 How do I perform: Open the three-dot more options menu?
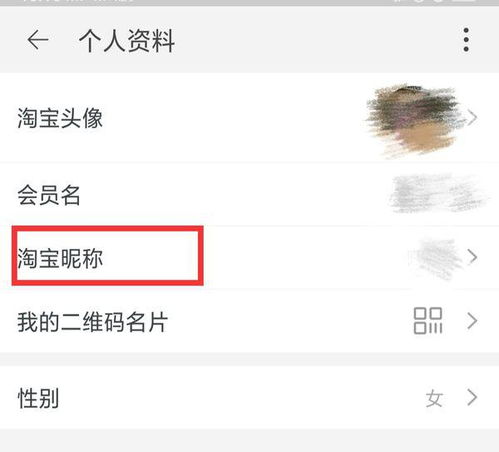point(466,40)
